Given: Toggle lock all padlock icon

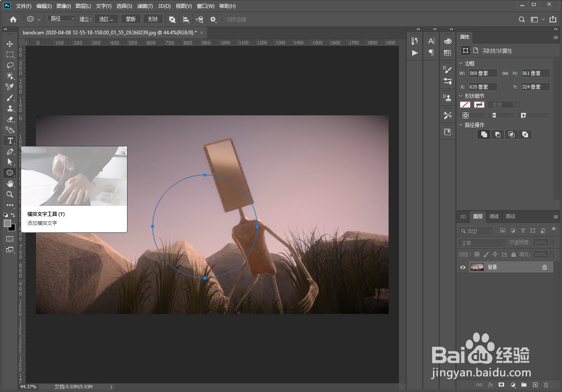Looking at the screenshot, I should point(513,254).
